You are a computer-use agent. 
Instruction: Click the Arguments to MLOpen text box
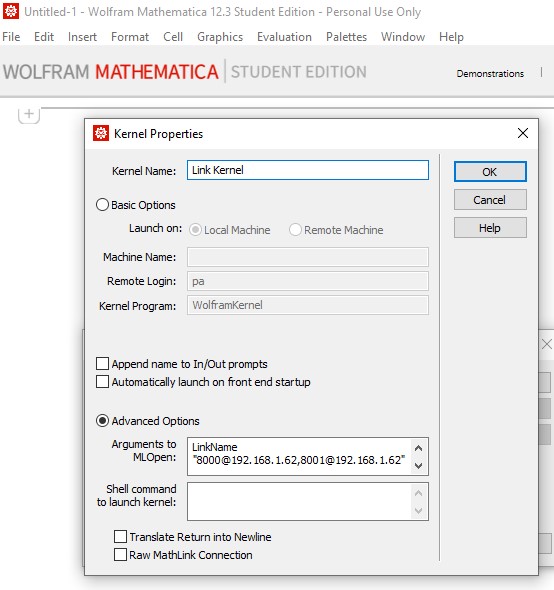tap(299, 456)
